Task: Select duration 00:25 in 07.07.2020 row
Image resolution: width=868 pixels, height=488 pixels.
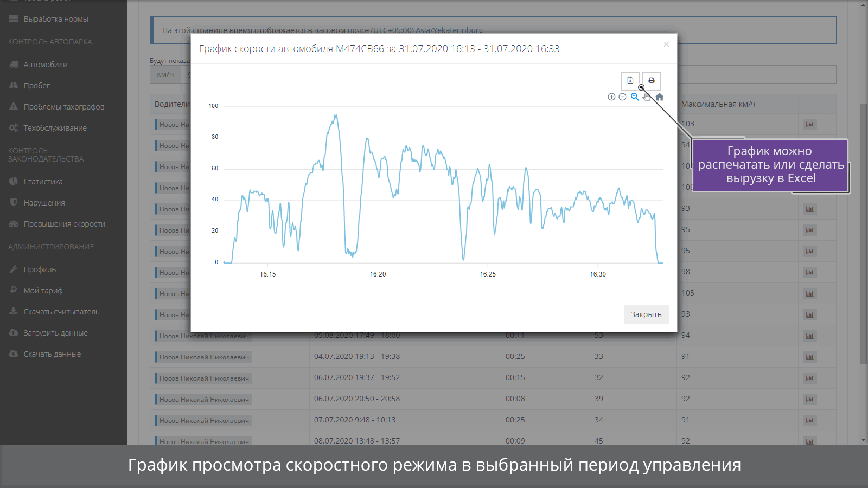Action: click(515, 420)
